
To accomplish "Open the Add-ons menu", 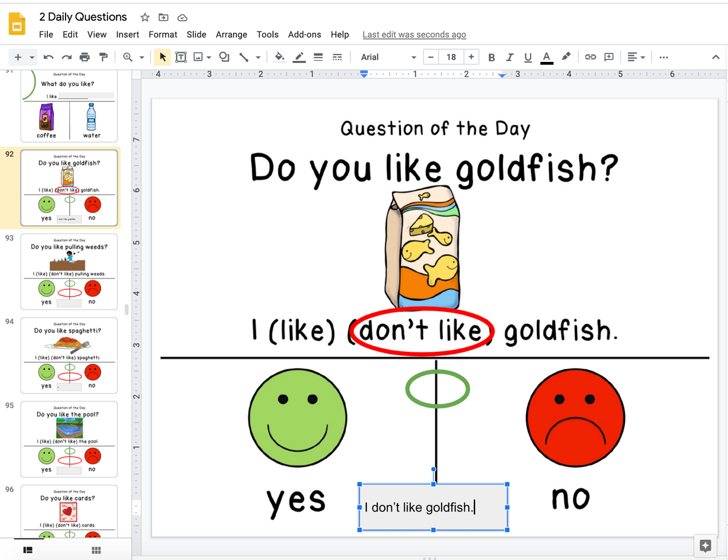I will (305, 35).
